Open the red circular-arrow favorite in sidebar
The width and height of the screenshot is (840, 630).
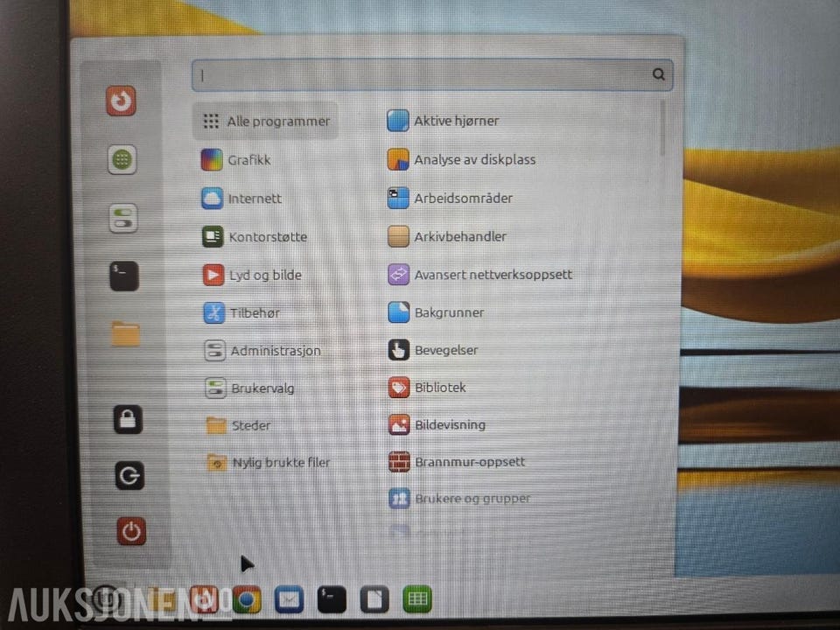point(121,101)
